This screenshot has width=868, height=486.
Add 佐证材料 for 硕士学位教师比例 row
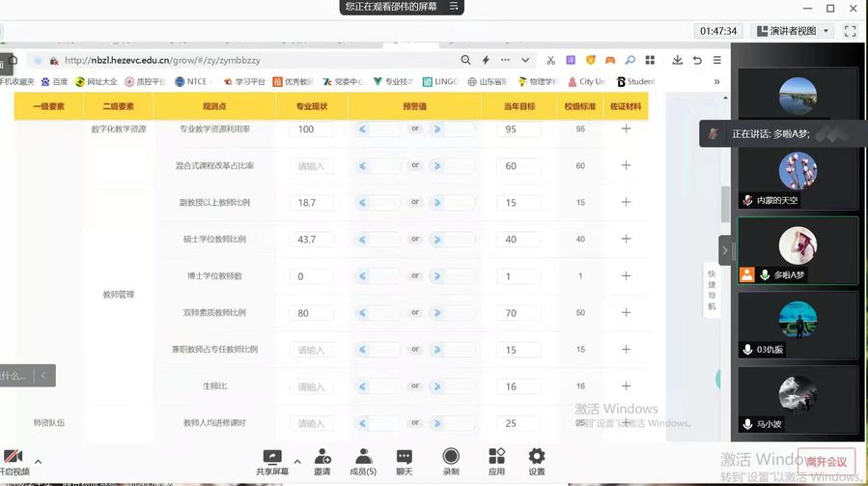pos(626,240)
